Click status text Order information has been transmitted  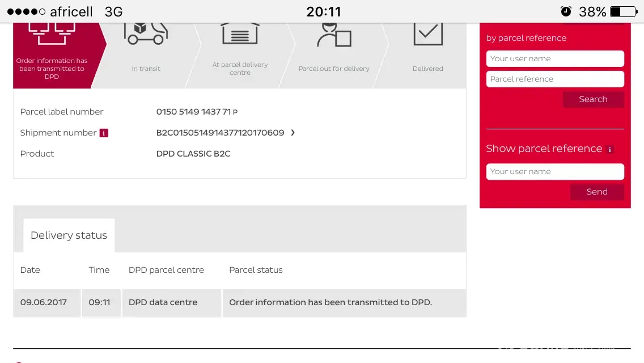pyautogui.click(x=331, y=302)
